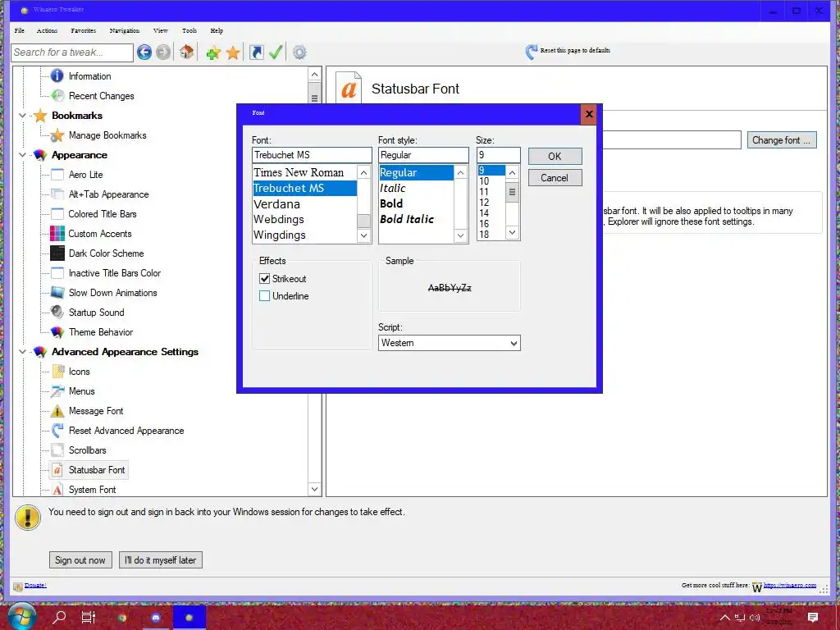
Task: Enable the Underline effect checkbox
Action: click(x=265, y=295)
